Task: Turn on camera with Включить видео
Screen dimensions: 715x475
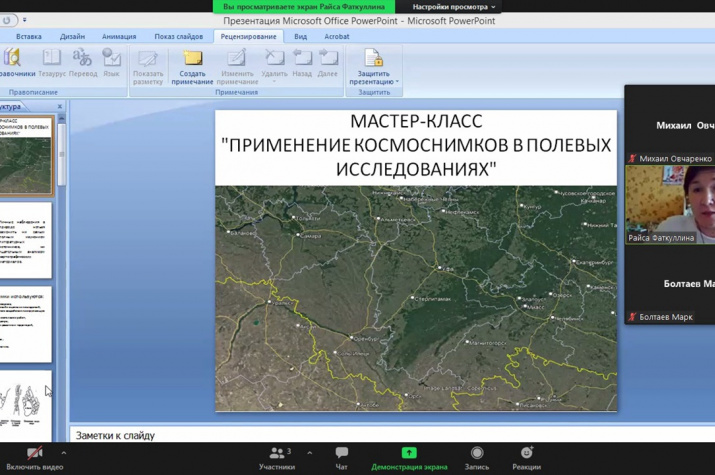Action: 35,459
